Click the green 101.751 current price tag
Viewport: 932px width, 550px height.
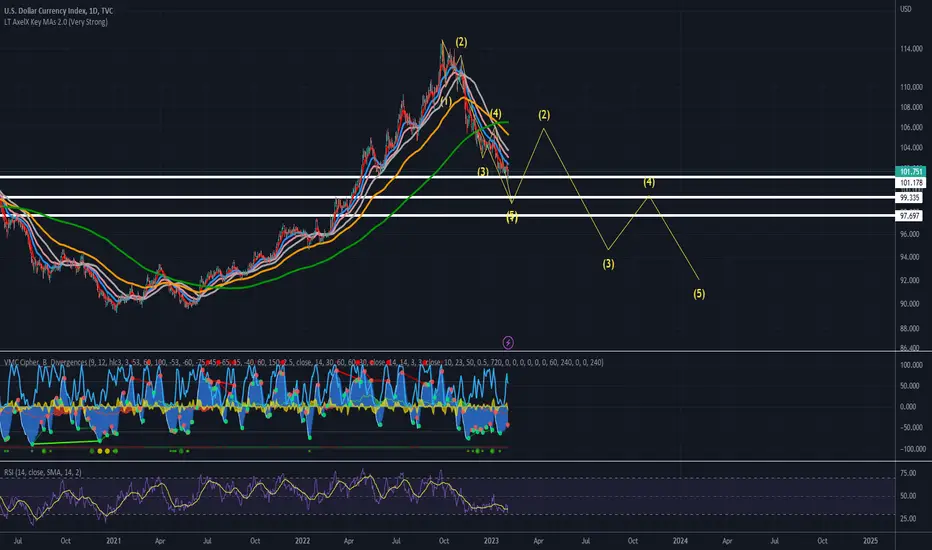(x=910, y=171)
